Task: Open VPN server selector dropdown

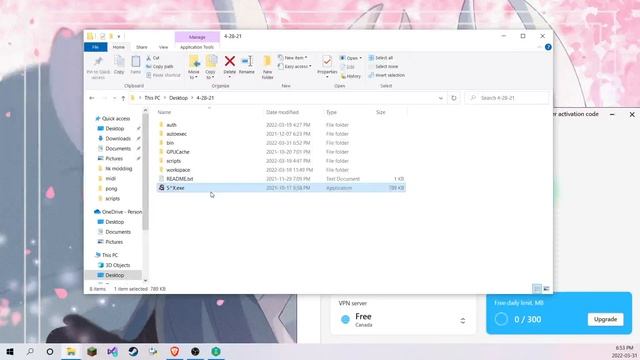Action: coord(462,320)
